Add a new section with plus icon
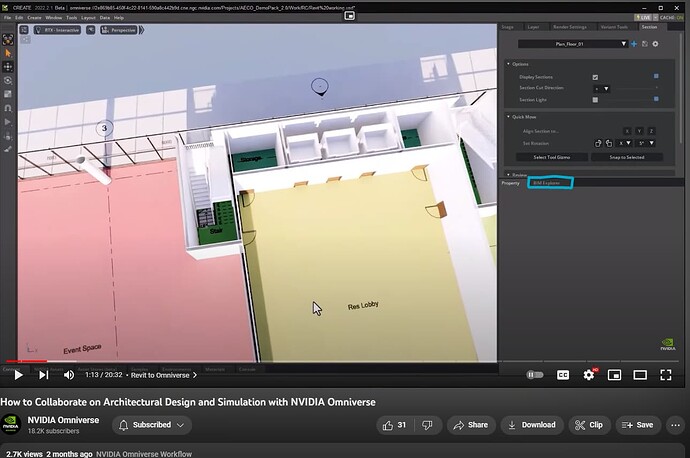Screen dimensions: 690x458 point(634,44)
